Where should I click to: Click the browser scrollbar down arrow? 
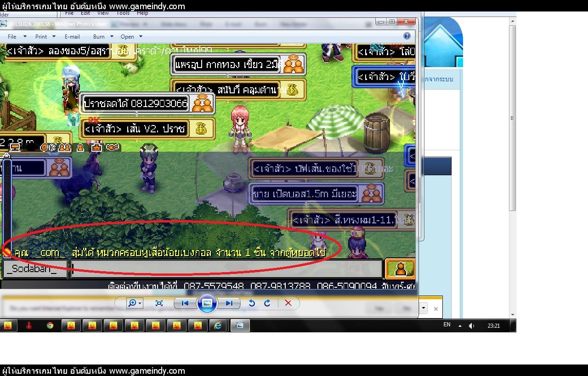pyautogui.click(x=512, y=314)
